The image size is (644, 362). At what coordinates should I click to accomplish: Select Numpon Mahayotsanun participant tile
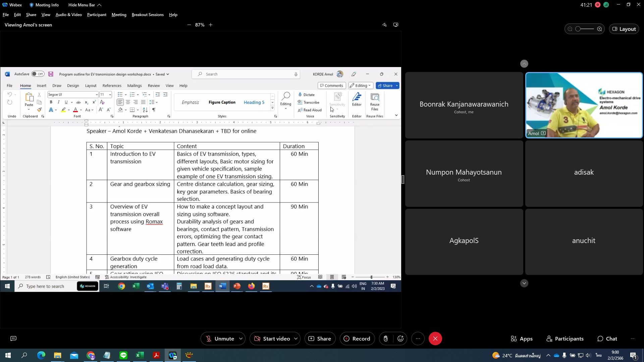[x=464, y=174]
